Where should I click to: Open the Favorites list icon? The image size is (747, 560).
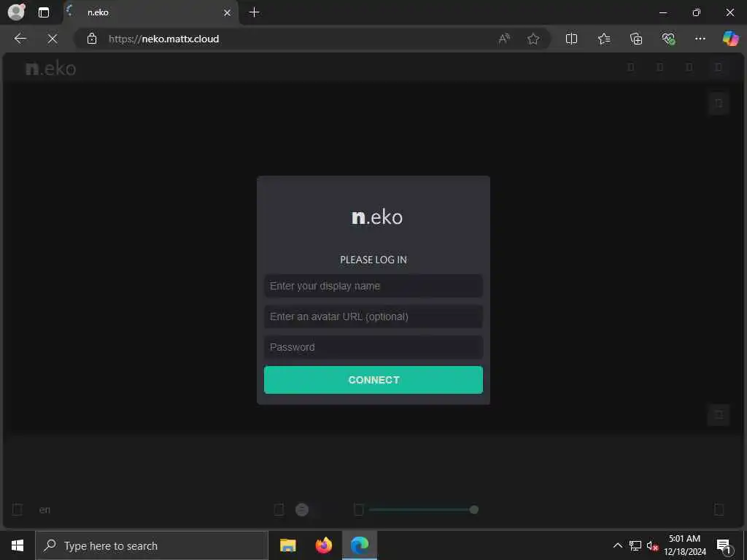603,39
